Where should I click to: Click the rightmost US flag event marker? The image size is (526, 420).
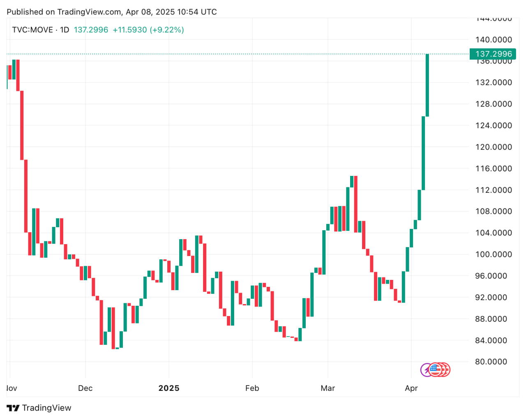(x=447, y=370)
